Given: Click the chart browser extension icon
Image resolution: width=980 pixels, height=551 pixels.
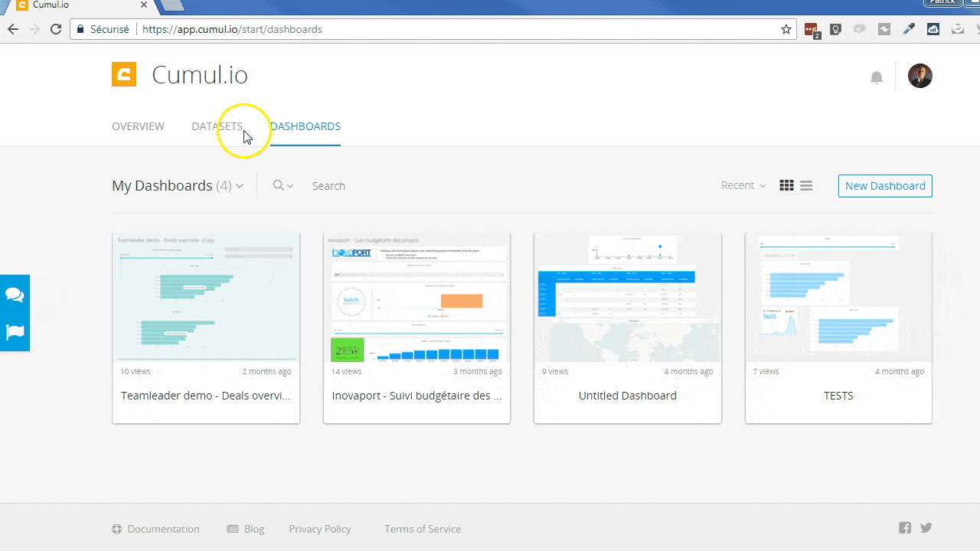Looking at the screenshot, I should click(x=933, y=30).
